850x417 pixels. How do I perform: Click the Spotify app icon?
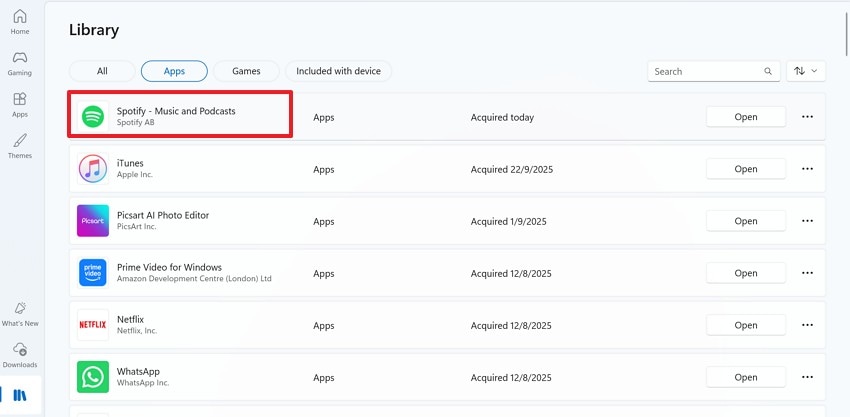click(93, 117)
